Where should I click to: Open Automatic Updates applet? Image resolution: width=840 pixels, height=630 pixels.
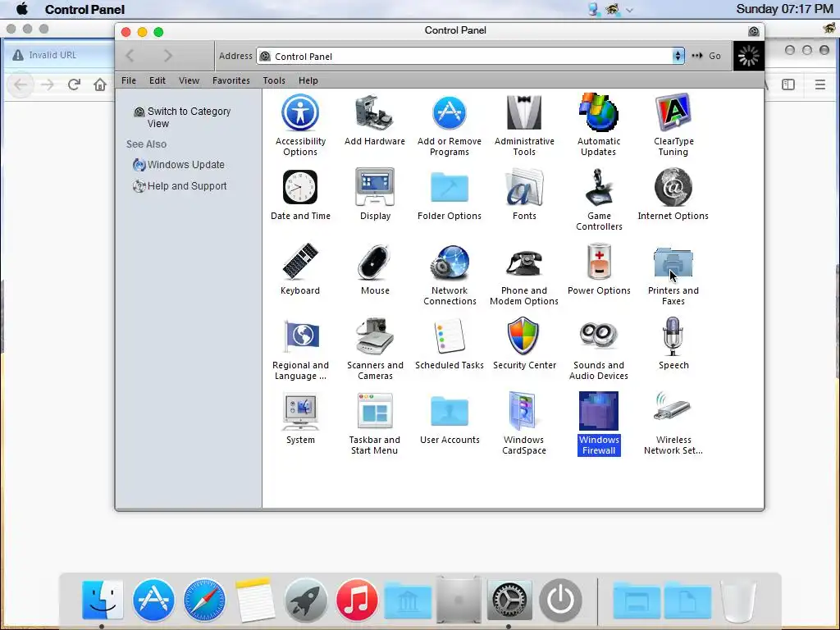[x=598, y=112]
